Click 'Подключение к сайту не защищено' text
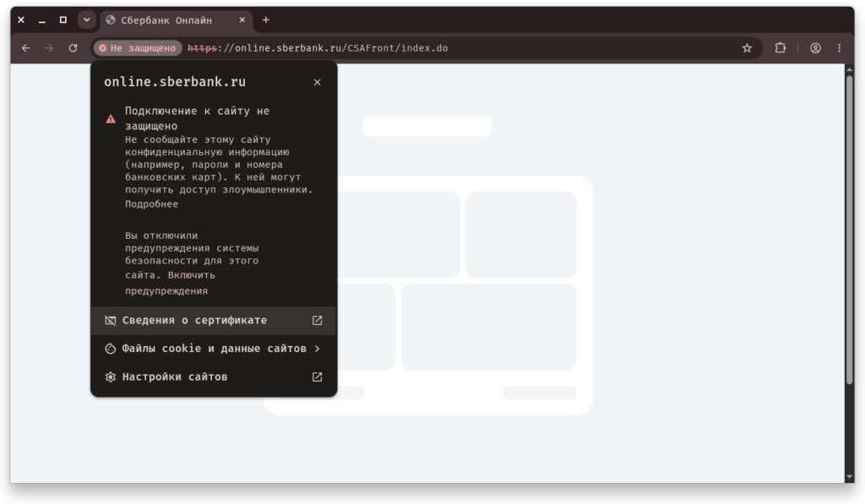This screenshot has height=504, width=865. pyautogui.click(x=197, y=118)
